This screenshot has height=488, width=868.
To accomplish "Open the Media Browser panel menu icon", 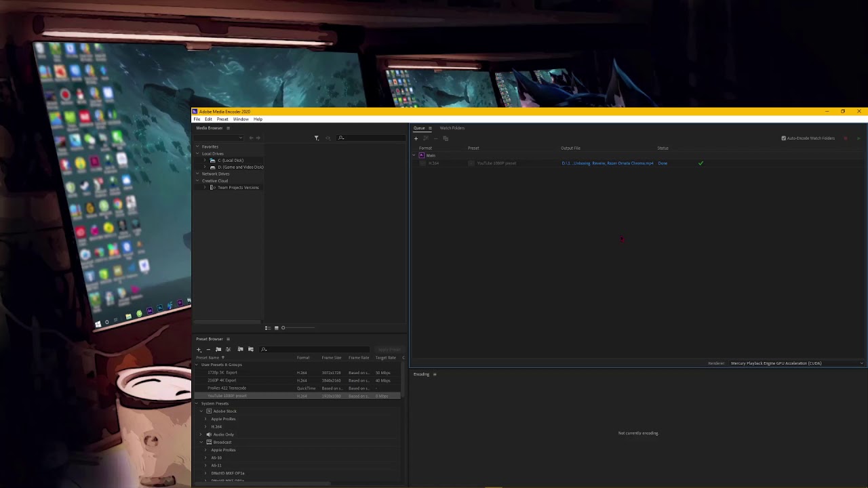I will 228,128.
